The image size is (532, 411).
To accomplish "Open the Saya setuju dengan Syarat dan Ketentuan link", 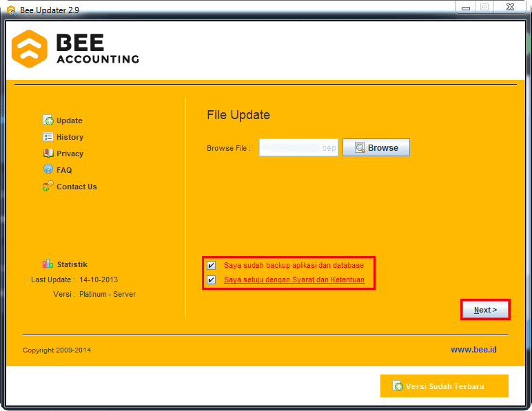I will 294,280.
